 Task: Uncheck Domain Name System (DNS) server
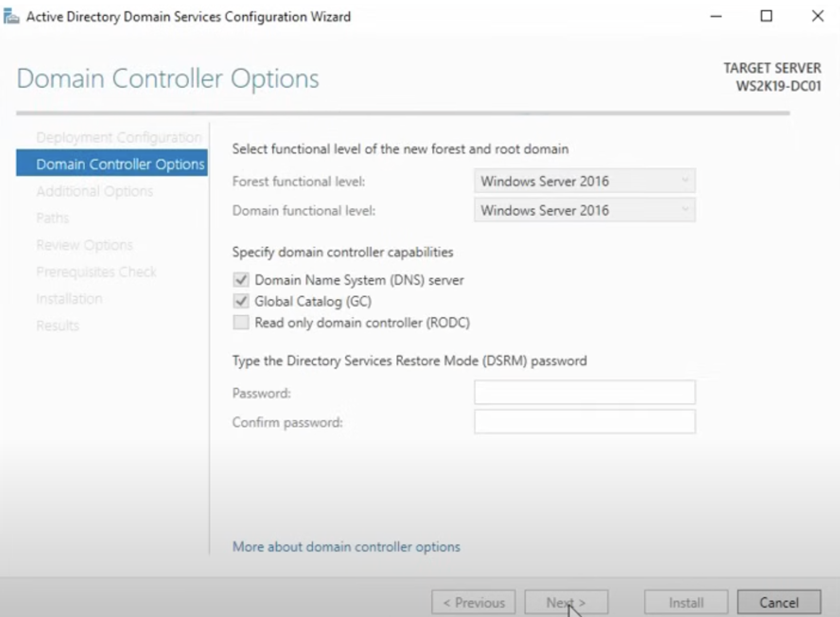pos(241,280)
